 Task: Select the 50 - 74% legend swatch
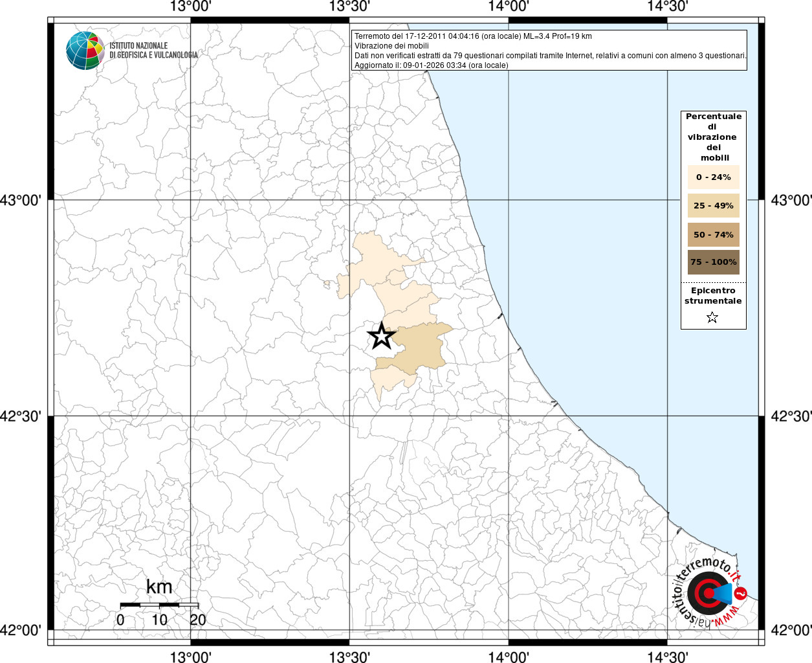pyautogui.click(x=713, y=234)
